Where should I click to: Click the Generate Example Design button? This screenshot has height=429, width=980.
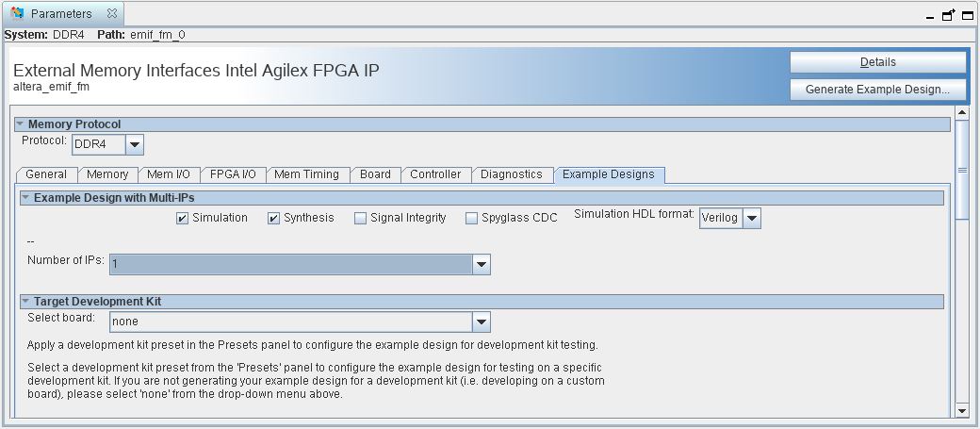point(878,90)
